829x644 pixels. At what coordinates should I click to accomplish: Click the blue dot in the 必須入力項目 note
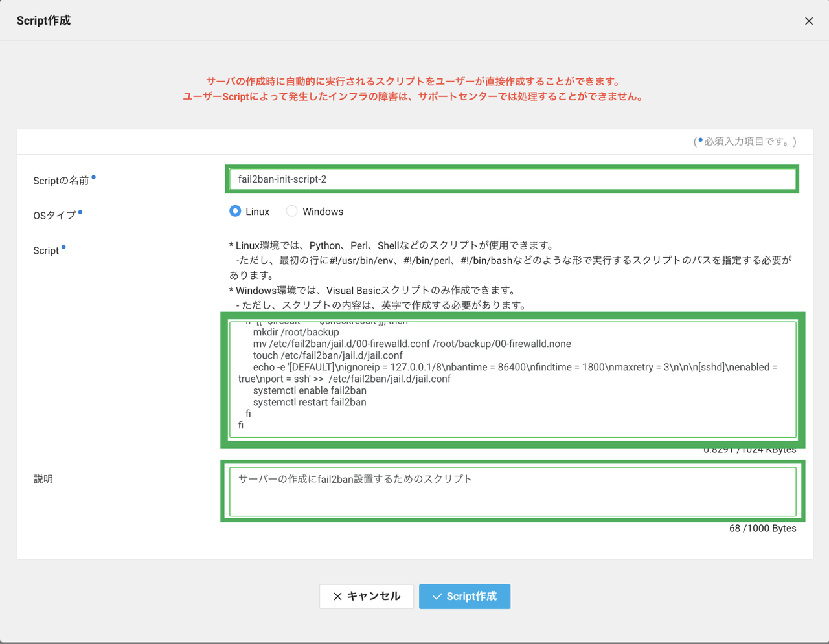click(700, 140)
